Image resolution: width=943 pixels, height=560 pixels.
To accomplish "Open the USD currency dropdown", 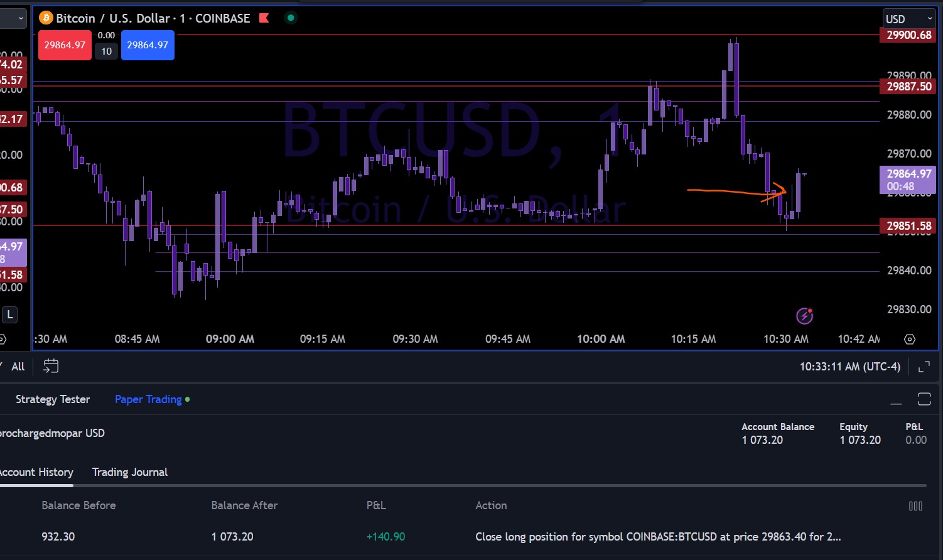I will point(909,19).
